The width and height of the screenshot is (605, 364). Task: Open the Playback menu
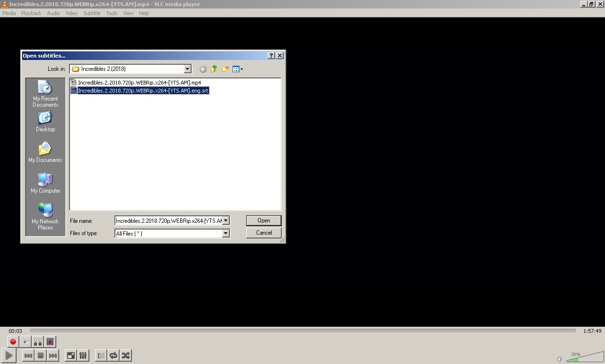coord(31,13)
